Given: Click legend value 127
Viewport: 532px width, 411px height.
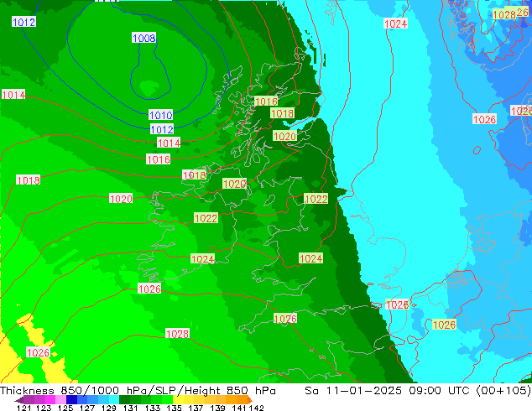Looking at the screenshot, I should coord(87,408).
